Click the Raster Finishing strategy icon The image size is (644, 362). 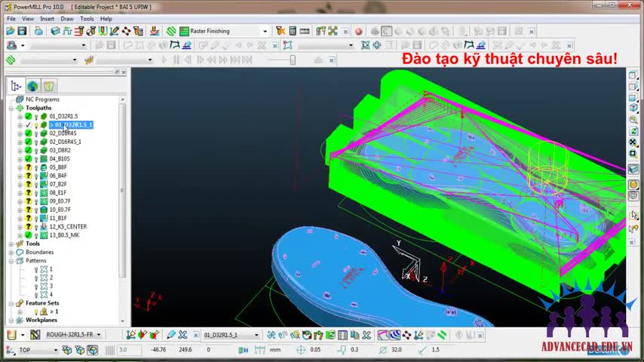pos(184,31)
